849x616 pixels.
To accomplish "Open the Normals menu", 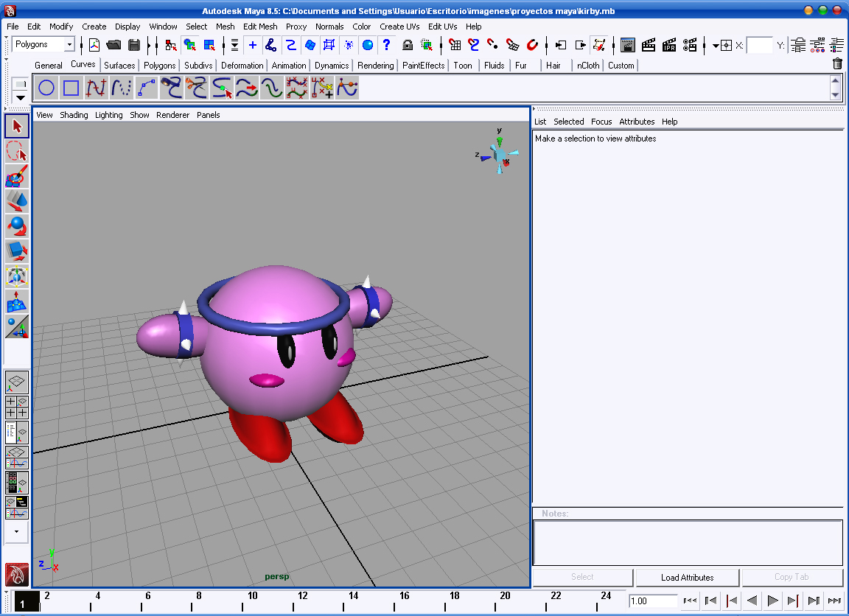I will point(329,27).
